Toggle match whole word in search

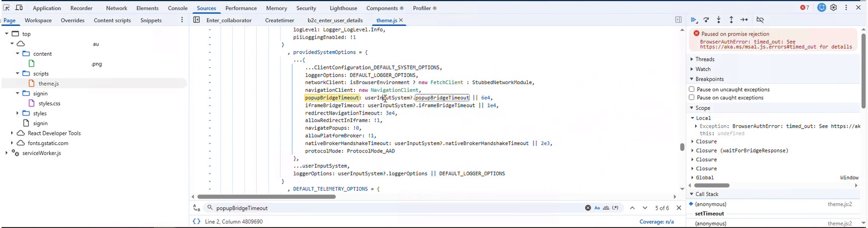(606, 208)
